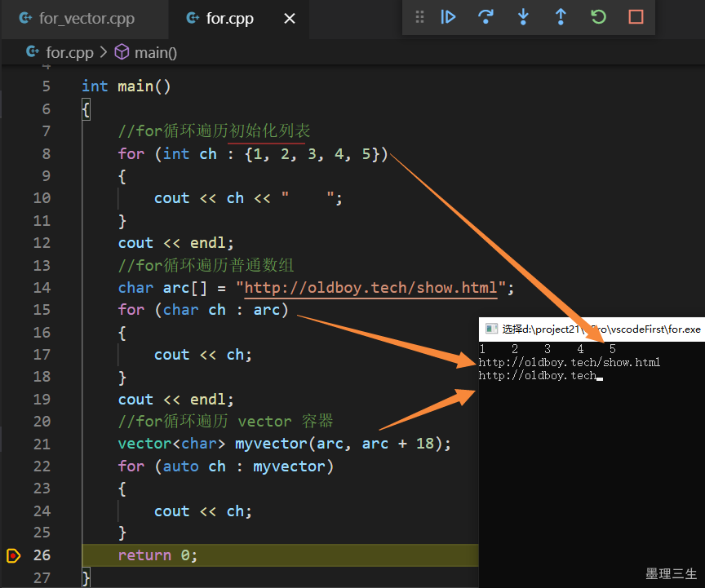Click the C++ file icon in breadcrumb
Viewport: 705px width, 588px height.
coord(33,51)
